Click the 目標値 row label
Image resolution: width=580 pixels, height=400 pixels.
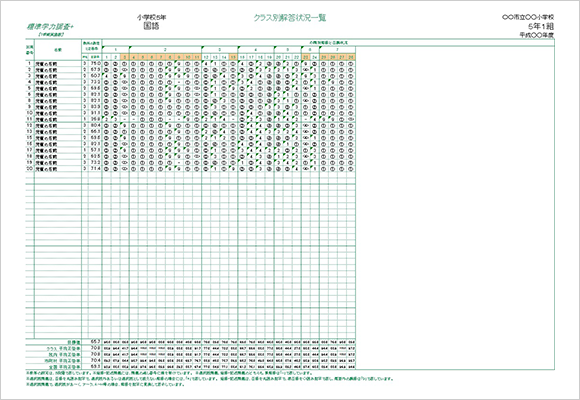pos(74,342)
